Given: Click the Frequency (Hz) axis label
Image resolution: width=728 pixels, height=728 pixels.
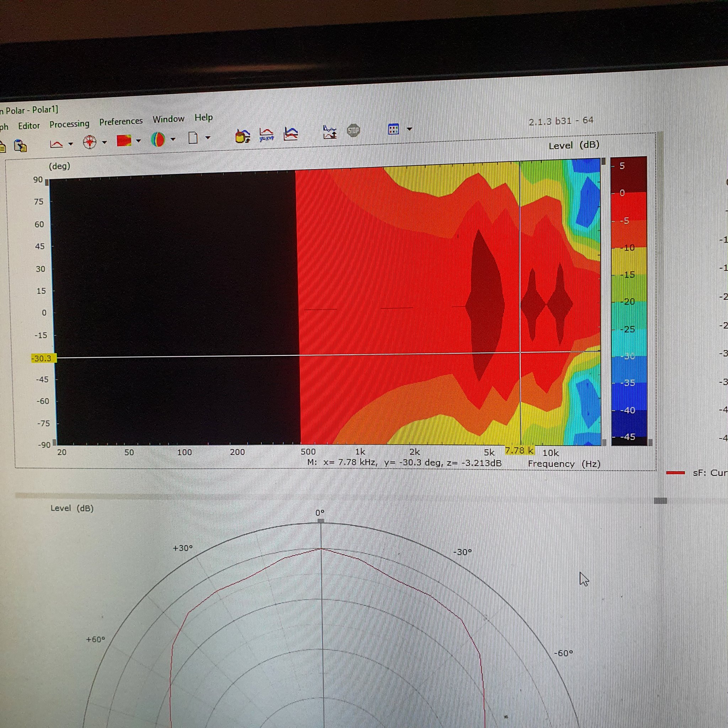Looking at the screenshot, I should coord(564,464).
